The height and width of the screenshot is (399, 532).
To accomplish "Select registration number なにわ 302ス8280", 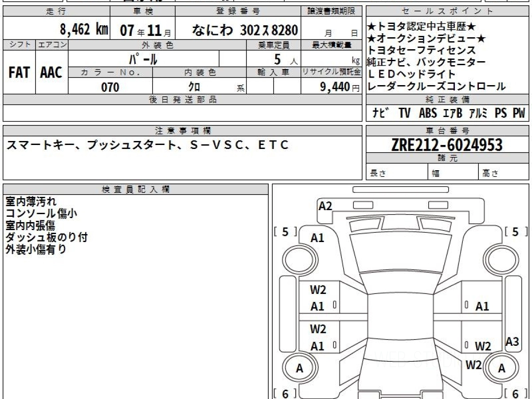I will click(245, 30).
